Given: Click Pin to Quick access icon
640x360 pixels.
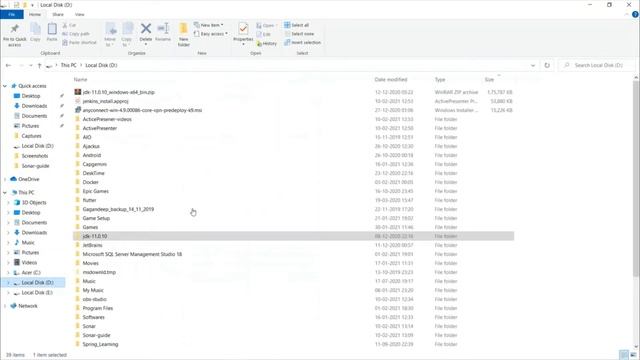Looking at the screenshot, I should (15, 29).
